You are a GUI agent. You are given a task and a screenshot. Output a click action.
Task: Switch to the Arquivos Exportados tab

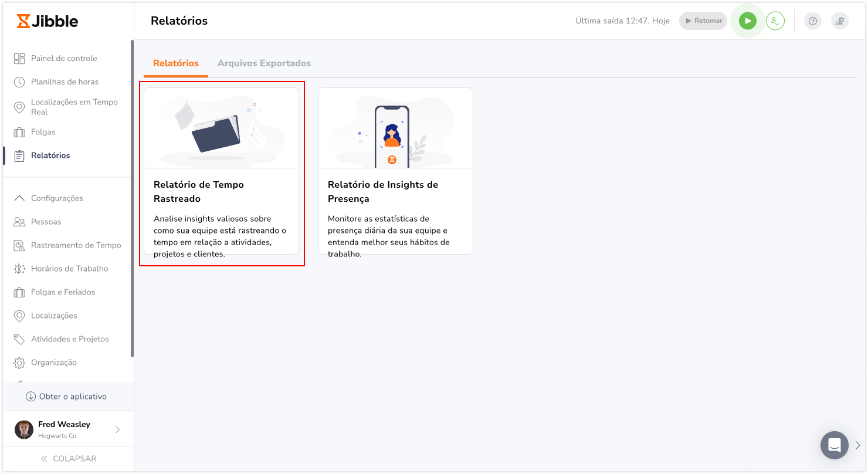(x=264, y=63)
